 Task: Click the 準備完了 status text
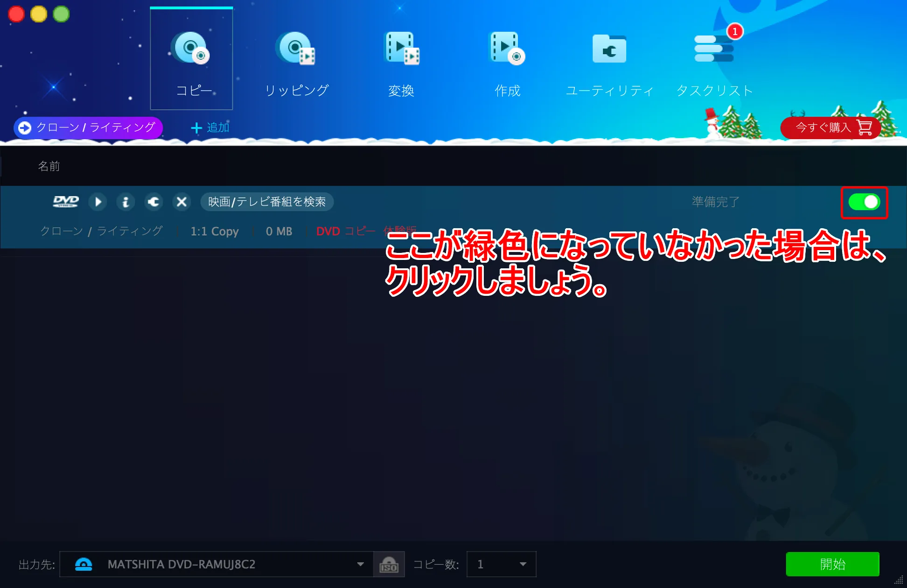tap(716, 202)
